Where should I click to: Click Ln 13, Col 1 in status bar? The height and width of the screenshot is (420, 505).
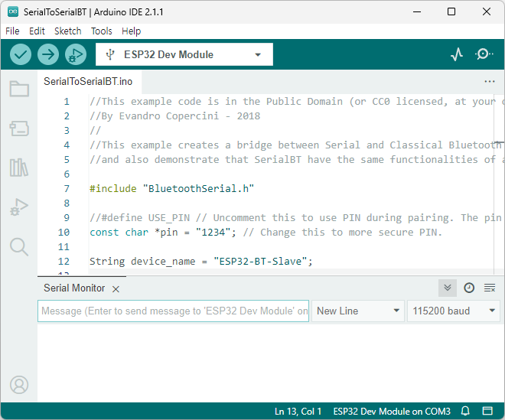[x=298, y=412]
